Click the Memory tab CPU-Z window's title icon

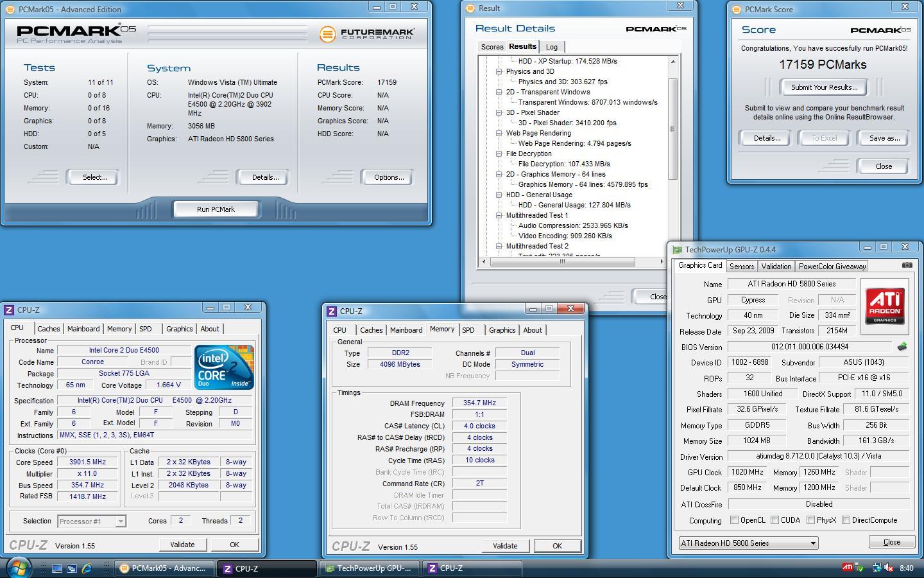tap(332, 311)
